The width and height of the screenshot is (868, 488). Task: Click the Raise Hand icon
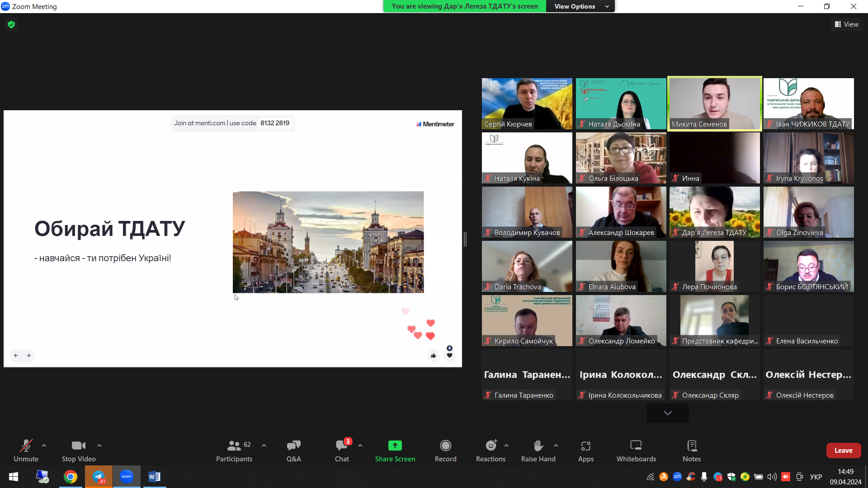tap(538, 446)
